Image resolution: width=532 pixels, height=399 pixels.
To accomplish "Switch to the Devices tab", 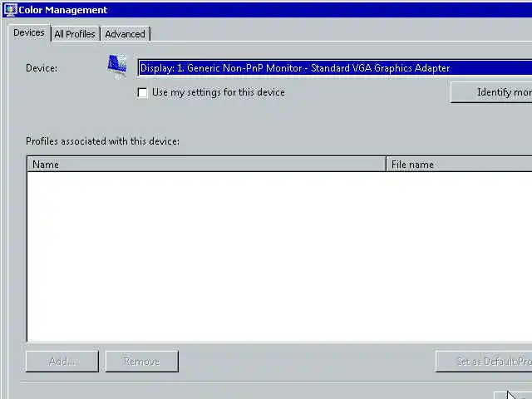I will pyautogui.click(x=29, y=33).
